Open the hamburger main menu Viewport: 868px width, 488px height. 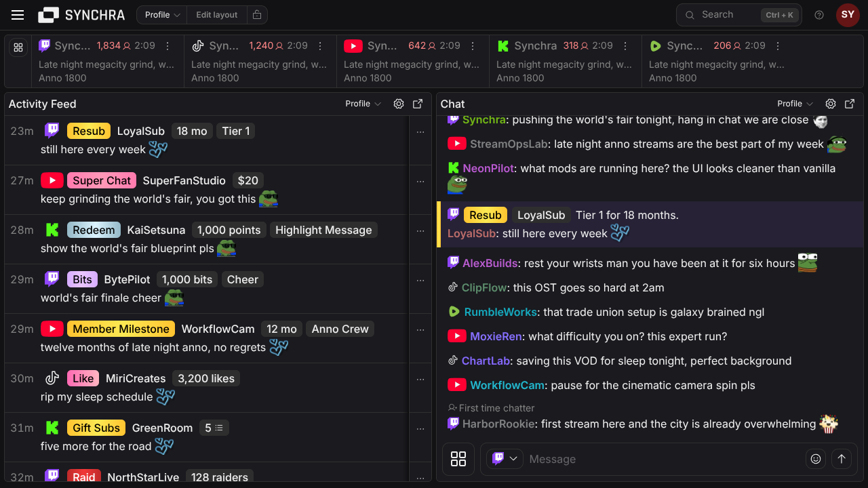pos(18,15)
